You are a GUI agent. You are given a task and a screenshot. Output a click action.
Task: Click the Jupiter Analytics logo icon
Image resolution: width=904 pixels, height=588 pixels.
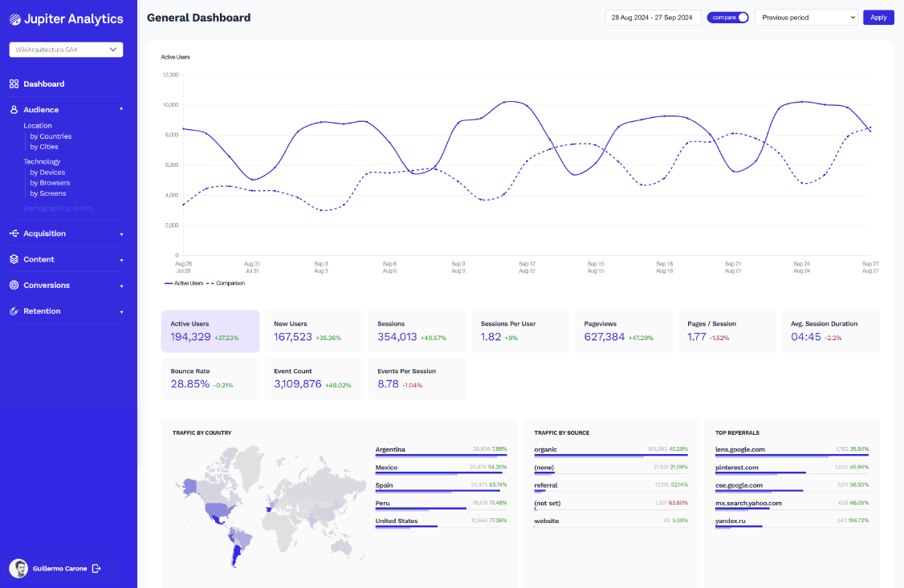click(15, 19)
